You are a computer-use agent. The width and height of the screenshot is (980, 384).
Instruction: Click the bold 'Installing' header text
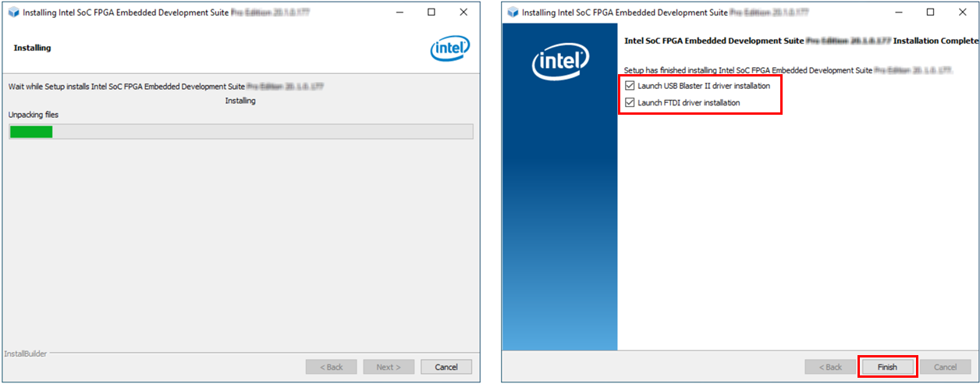pyautogui.click(x=32, y=48)
